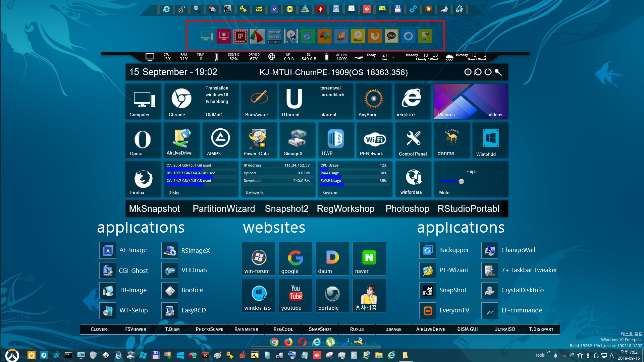This screenshot has height=362, width=644.
Task: Open Internet Explorer on the taskbar
Action: click(391, 355)
